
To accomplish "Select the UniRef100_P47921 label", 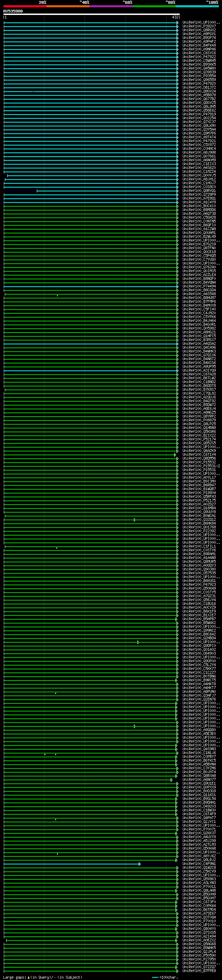I will (x=199, y=141).
